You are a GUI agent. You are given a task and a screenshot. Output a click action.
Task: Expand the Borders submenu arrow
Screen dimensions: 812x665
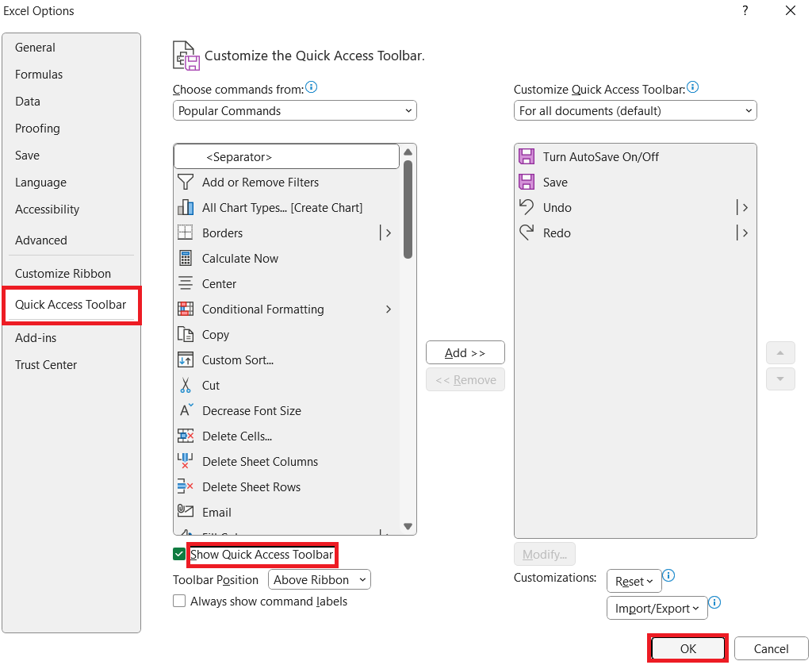388,233
